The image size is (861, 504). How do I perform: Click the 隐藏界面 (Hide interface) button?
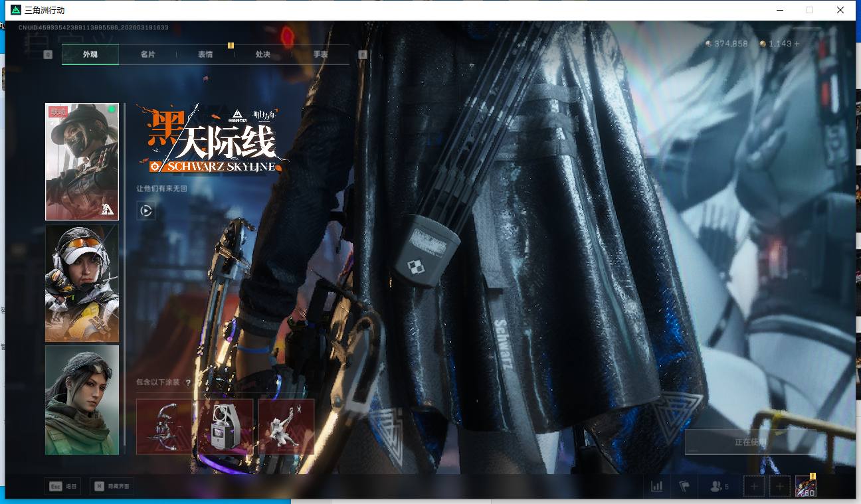click(x=112, y=487)
